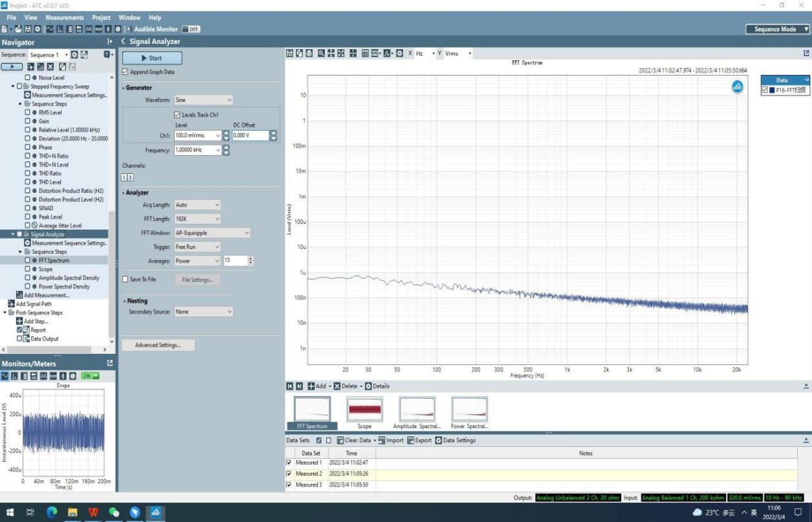Open Data Settings for the data sets

coord(455,440)
